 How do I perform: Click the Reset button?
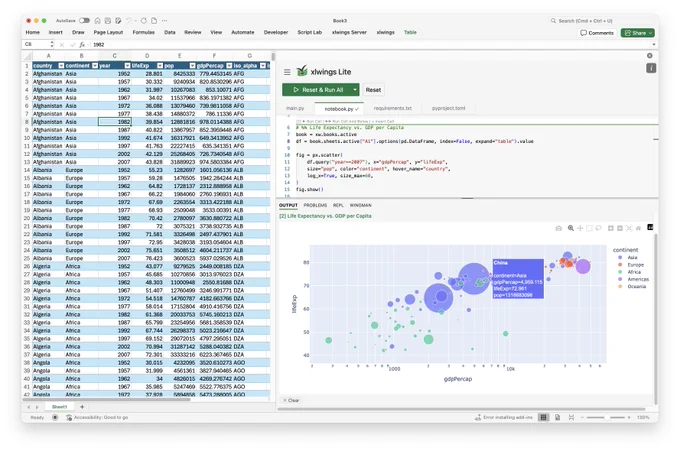(373, 90)
